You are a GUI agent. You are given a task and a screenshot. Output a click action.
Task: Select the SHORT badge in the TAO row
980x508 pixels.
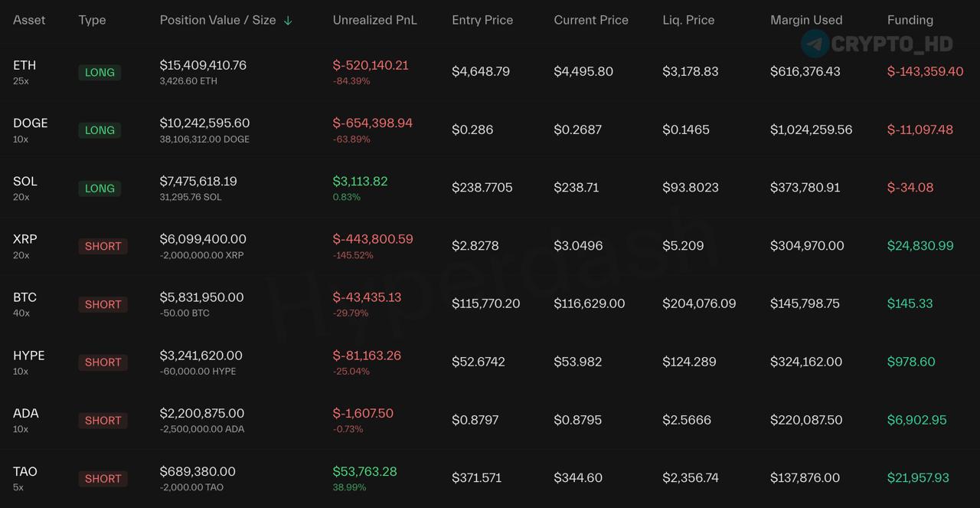click(x=103, y=478)
